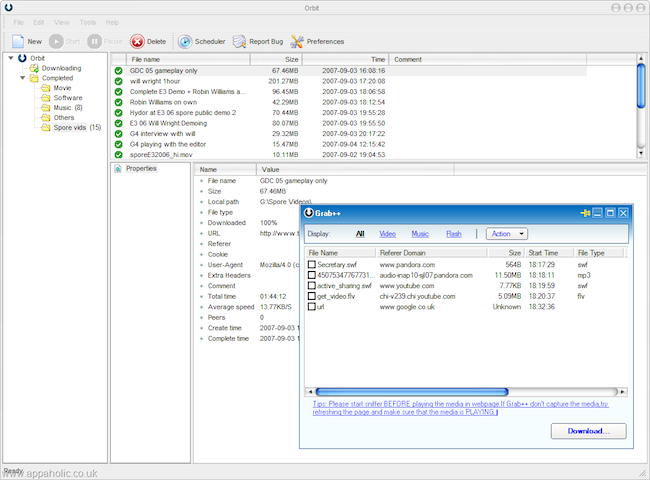
Task: Open the View menu
Action: (x=62, y=22)
